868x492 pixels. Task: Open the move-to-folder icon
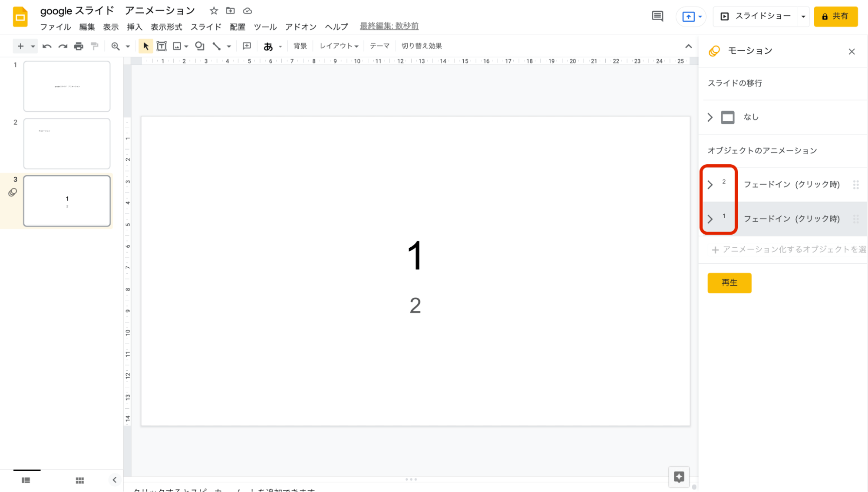231,10
